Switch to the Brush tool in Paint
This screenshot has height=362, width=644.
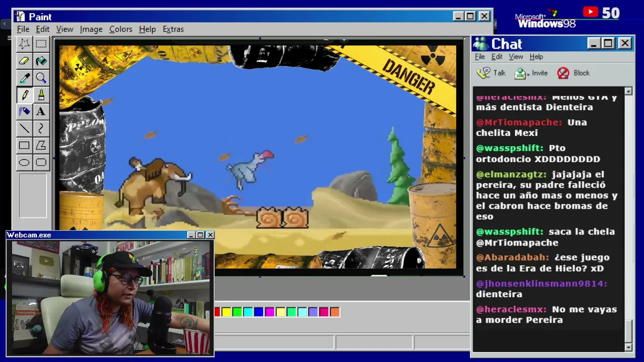pyautogui.click(x=41, y=95)
